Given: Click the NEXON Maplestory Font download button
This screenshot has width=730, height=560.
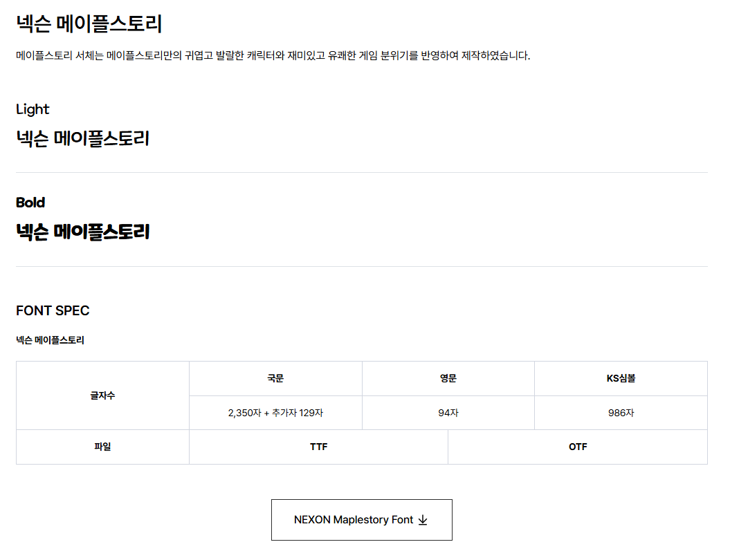Looking at the screenshot, I should tap(361, 519).
